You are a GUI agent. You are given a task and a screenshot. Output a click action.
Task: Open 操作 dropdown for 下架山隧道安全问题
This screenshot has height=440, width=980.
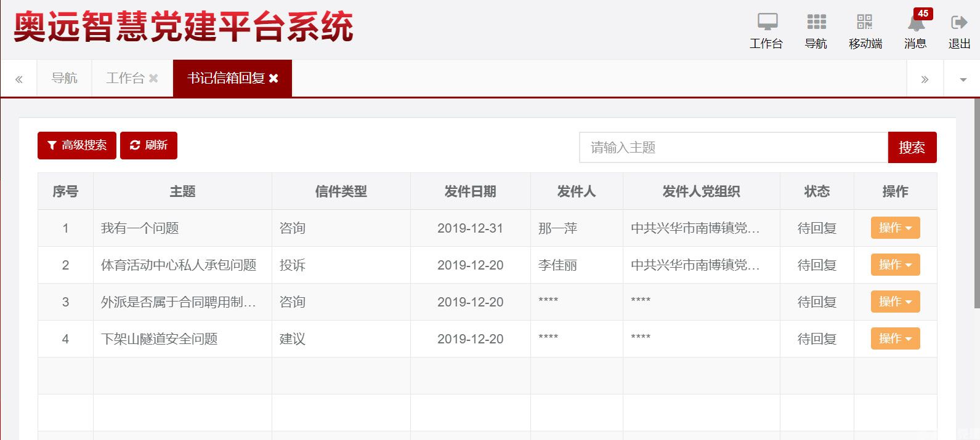tap(895, 338)
